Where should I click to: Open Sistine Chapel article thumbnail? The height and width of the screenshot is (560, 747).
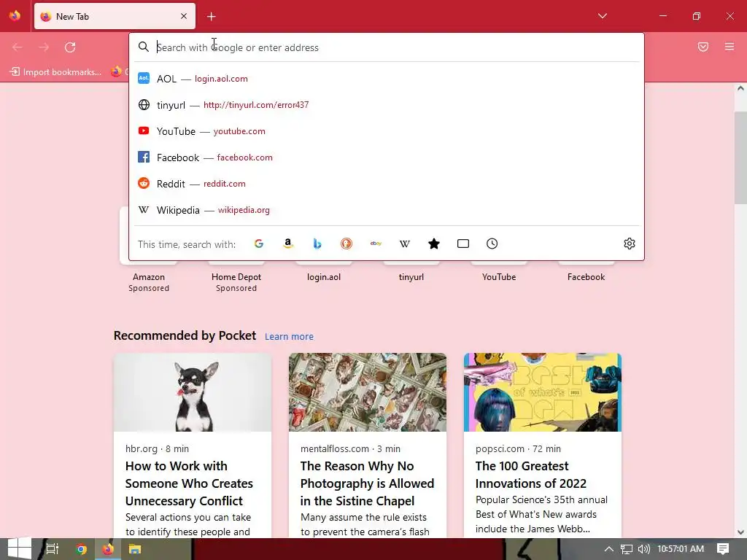(368, 392)
